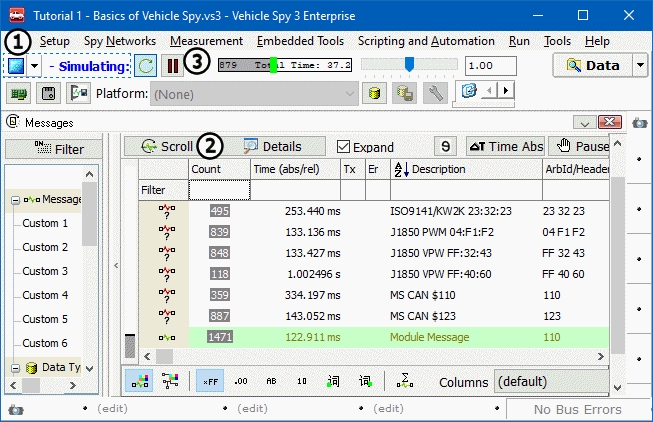The height and width of the screenshot is (422, 653).
Task: Click the ASCII AB format icon
Action: click(x=271, y=381)
